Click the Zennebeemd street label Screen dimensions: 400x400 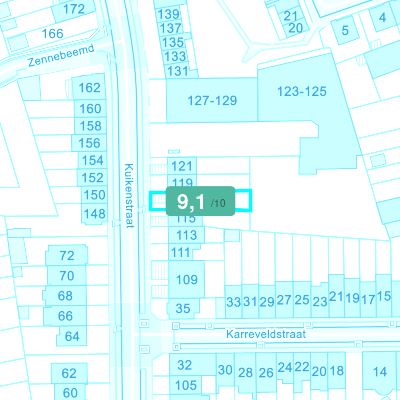click(61, 56)
